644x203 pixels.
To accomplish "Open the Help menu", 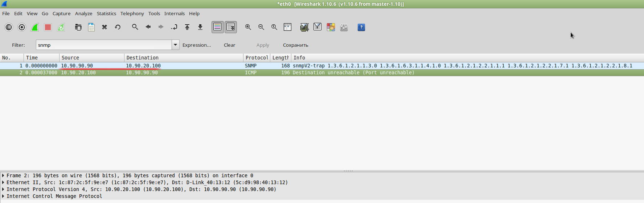I will click(194, 13).
